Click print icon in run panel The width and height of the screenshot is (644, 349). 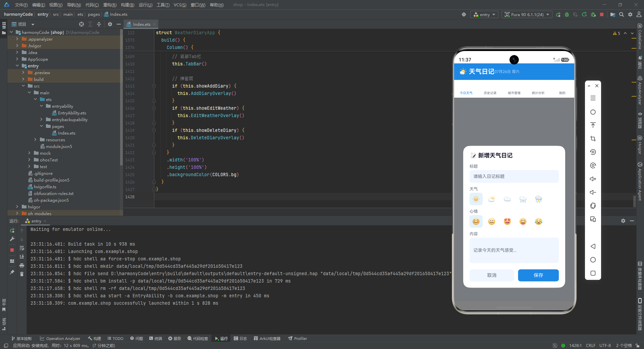coord(22,265)
